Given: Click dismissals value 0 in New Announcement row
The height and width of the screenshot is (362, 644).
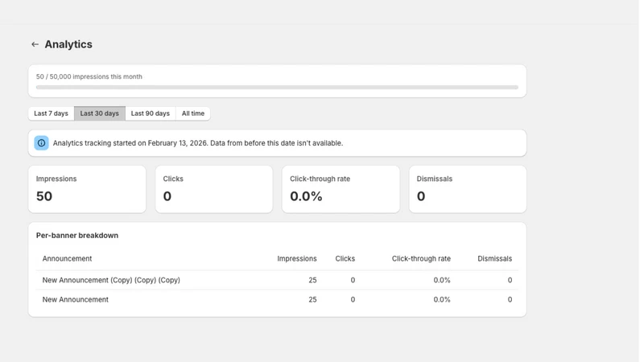Looking at the screenshot, I should pyautogui.click(x=510, y=299).
